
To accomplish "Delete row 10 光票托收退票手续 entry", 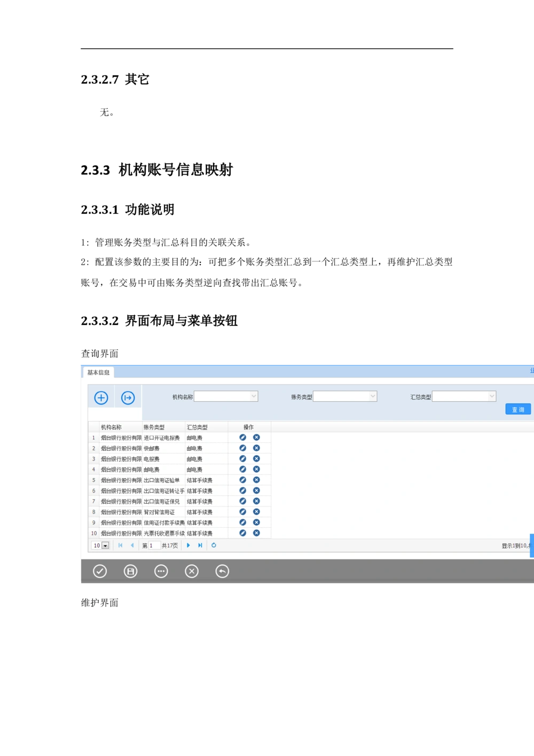I will tap(256, 533).
